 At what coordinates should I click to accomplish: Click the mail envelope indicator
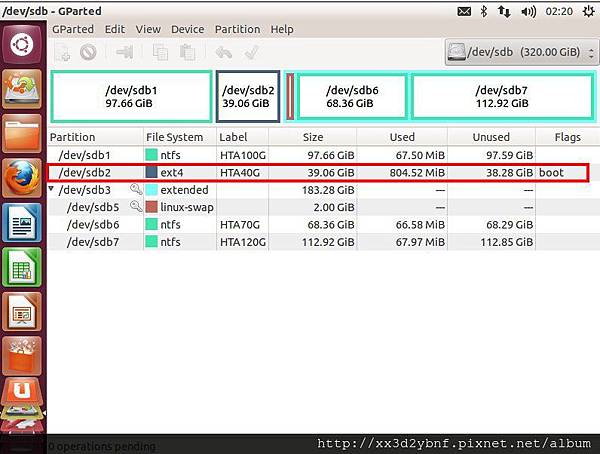[464, 11]
